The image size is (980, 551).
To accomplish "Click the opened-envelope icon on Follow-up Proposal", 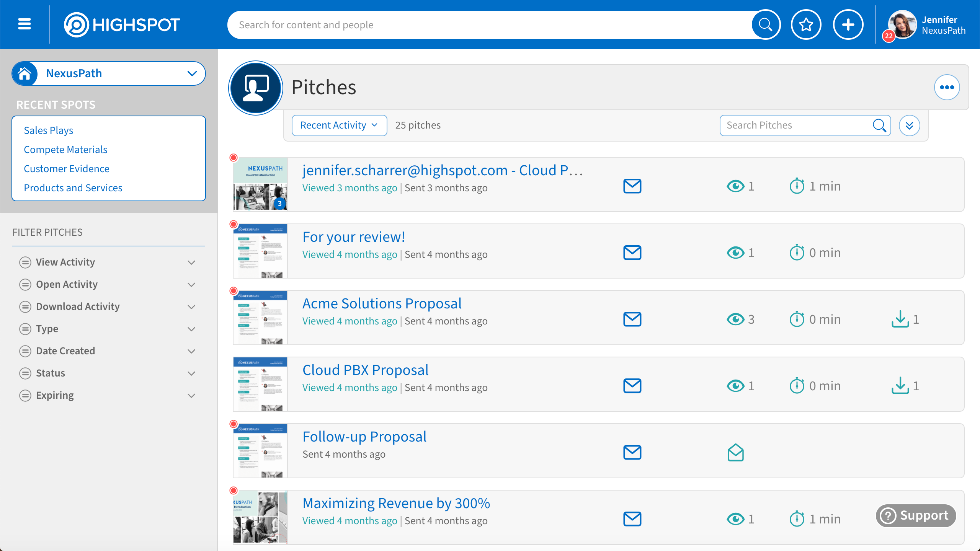I will pyautogui.click(x=736, y=452).
